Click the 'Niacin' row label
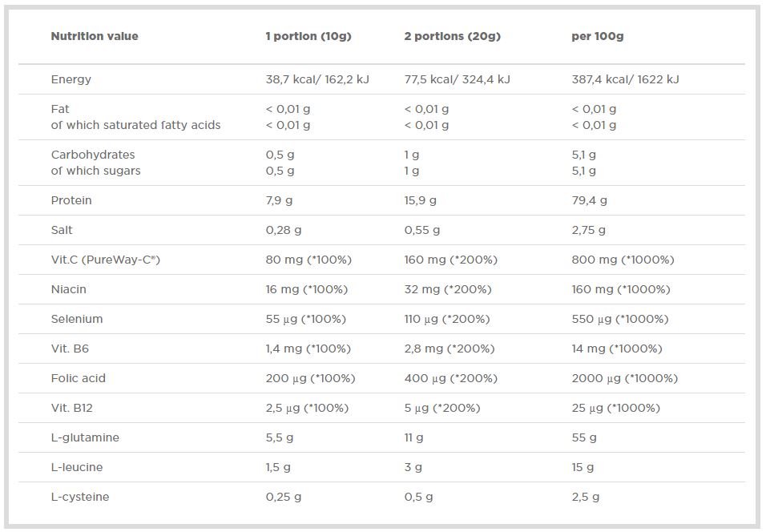This screenshot has width=766, height=532. coord(69,289)
